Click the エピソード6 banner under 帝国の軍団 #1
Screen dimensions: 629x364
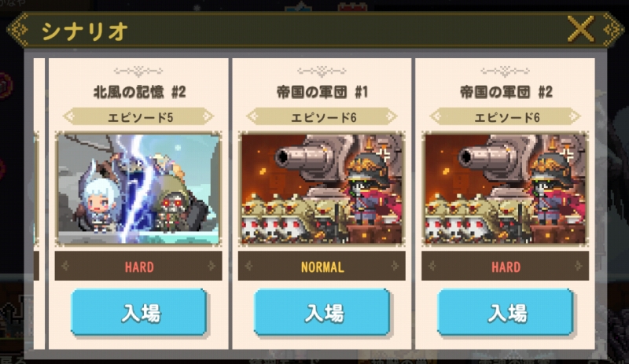(x=322, y=117)
